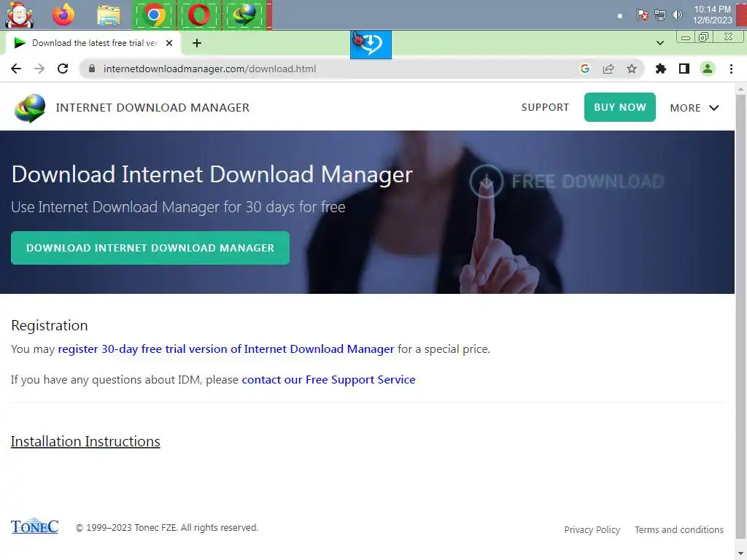Launch Firefox from the taskbar
747x560 pixels.
click(x=63, y=15)
